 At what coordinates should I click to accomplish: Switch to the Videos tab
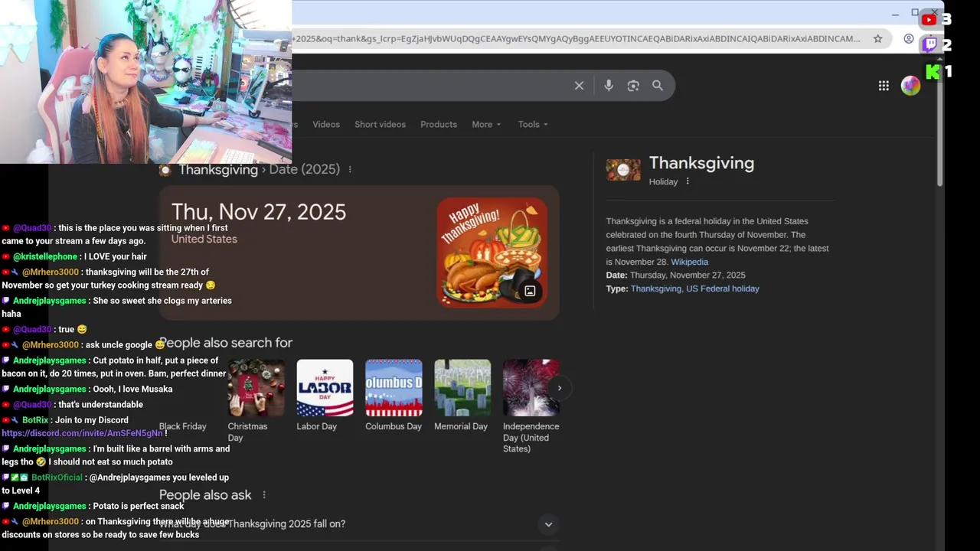(326, 124)
